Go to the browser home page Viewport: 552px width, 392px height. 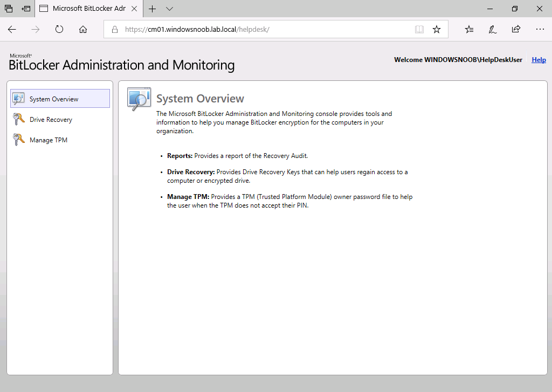tap(82, 29)
